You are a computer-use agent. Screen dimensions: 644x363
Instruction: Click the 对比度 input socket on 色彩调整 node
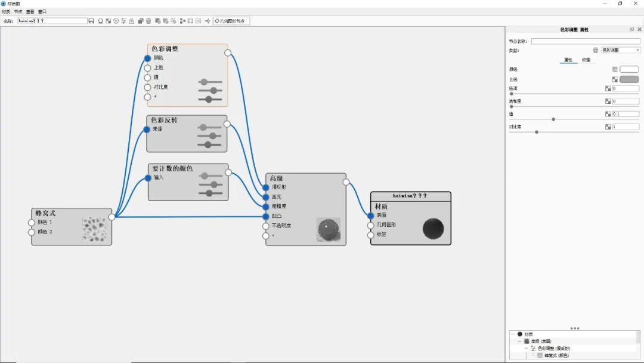coord(147,87)
